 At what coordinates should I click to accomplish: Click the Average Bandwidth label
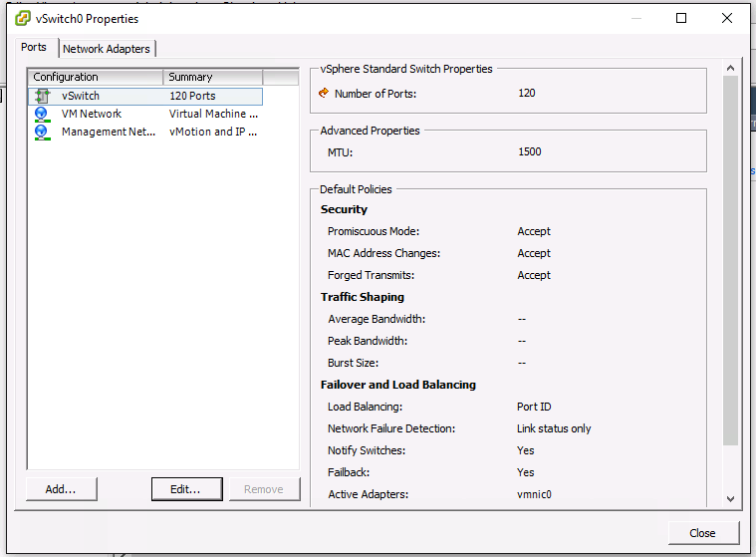[377, 319]
